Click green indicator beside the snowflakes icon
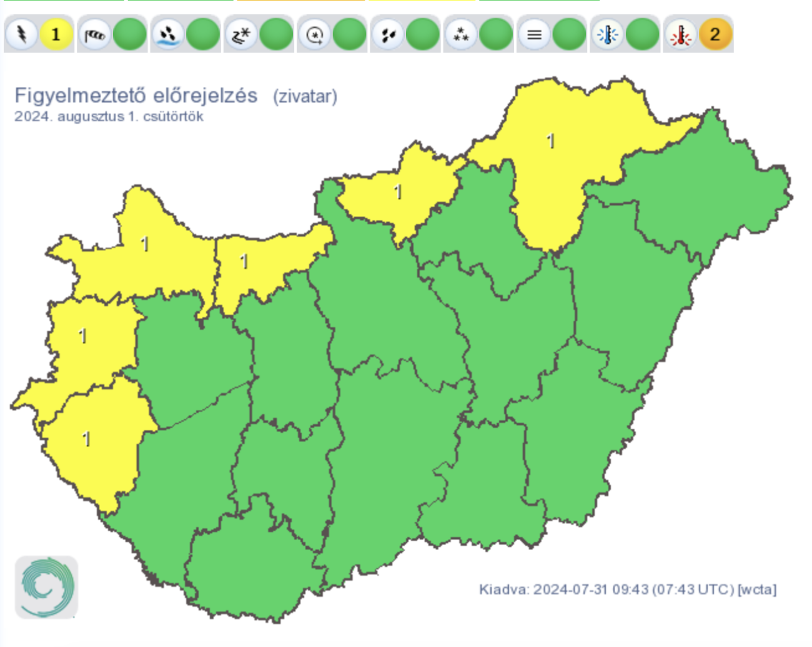 click(x=496, y=34)
